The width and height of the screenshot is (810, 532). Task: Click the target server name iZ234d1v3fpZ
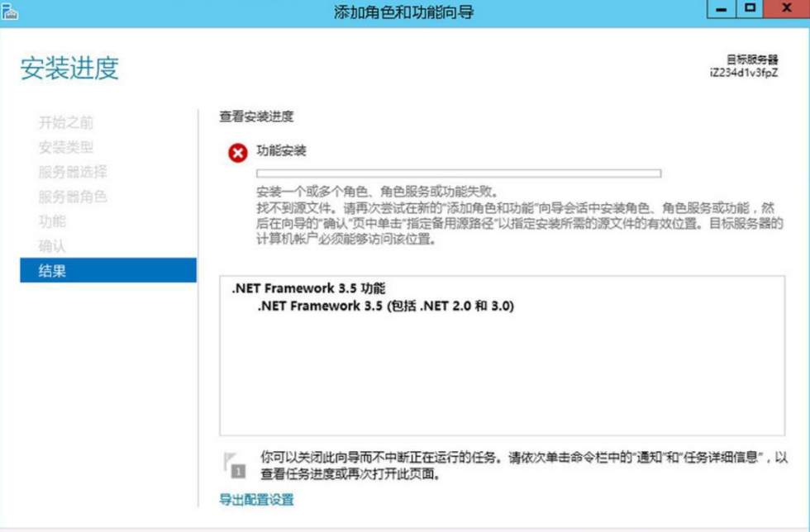[x=744, y=73]
